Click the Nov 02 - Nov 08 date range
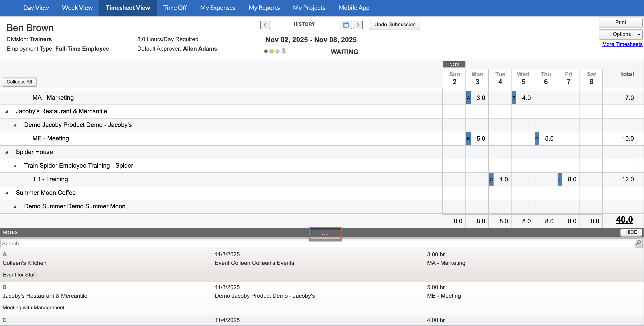644x326 pixels. 311,40
